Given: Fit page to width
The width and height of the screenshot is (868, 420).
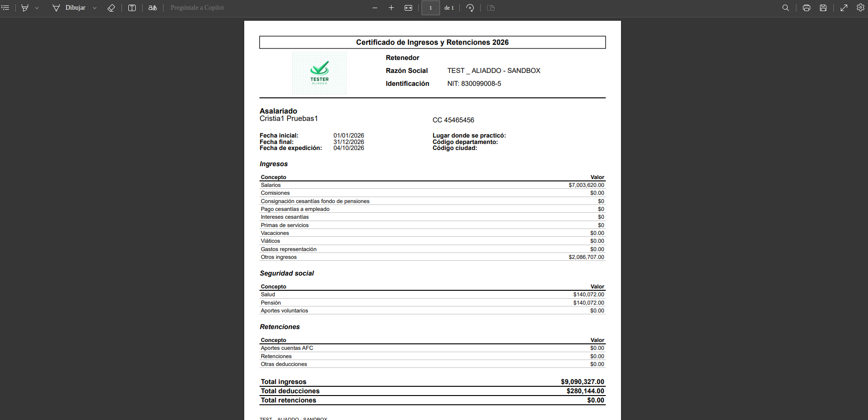Looking at the screenshot, I should point(408,8).
